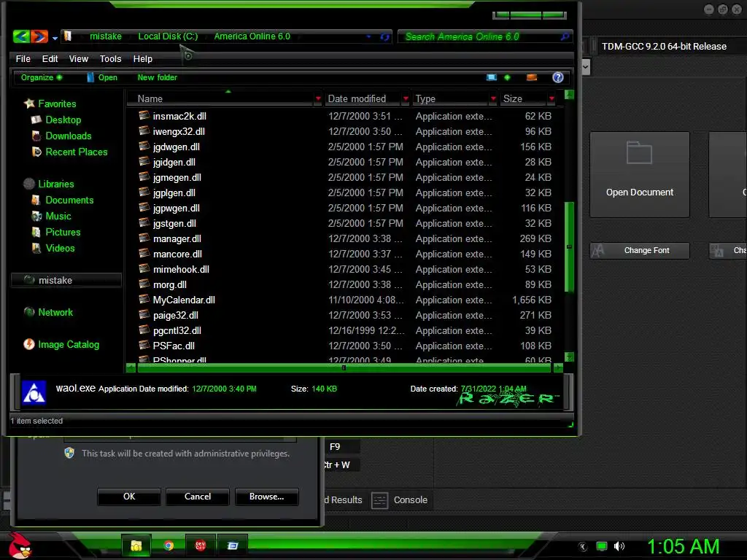
Task: Click the waol.exe AOL icon in details pane
Action: pyautogui.click(x=34, y=392)
